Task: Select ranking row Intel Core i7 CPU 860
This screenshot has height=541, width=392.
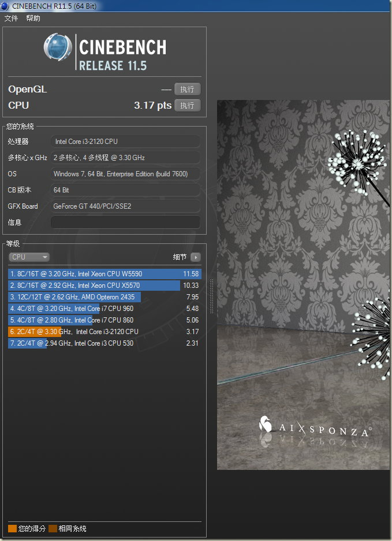Action: (x=104, y=320)
